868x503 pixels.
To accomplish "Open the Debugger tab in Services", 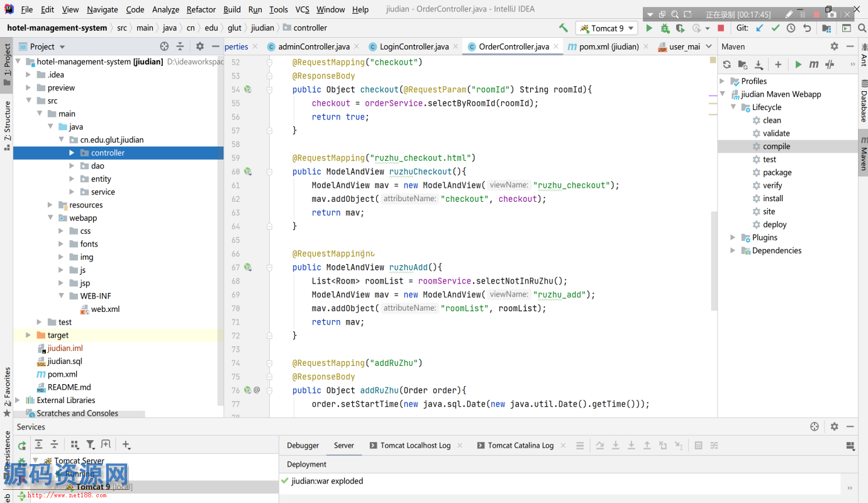I will coord(303,445).
